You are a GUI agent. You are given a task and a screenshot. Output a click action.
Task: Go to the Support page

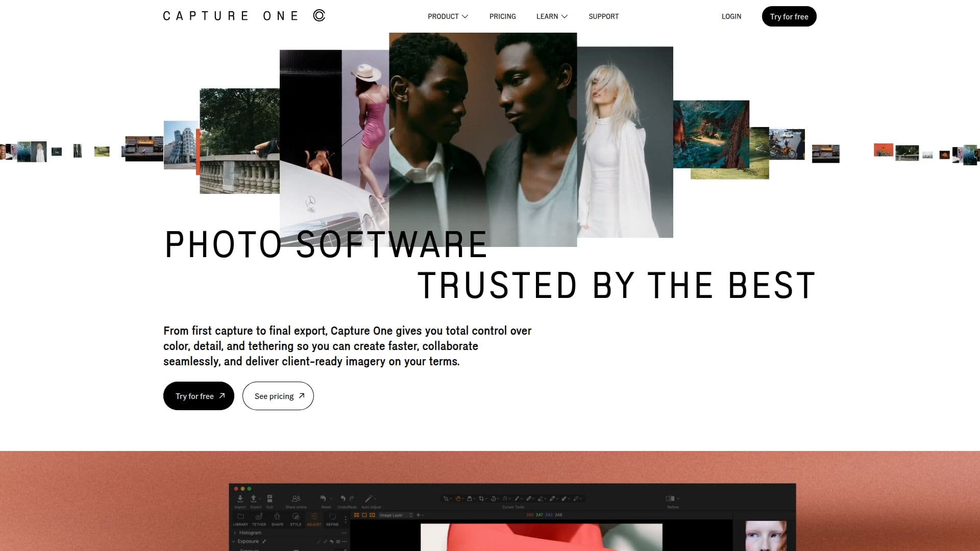pyautogui.click(x=603, y=16)
